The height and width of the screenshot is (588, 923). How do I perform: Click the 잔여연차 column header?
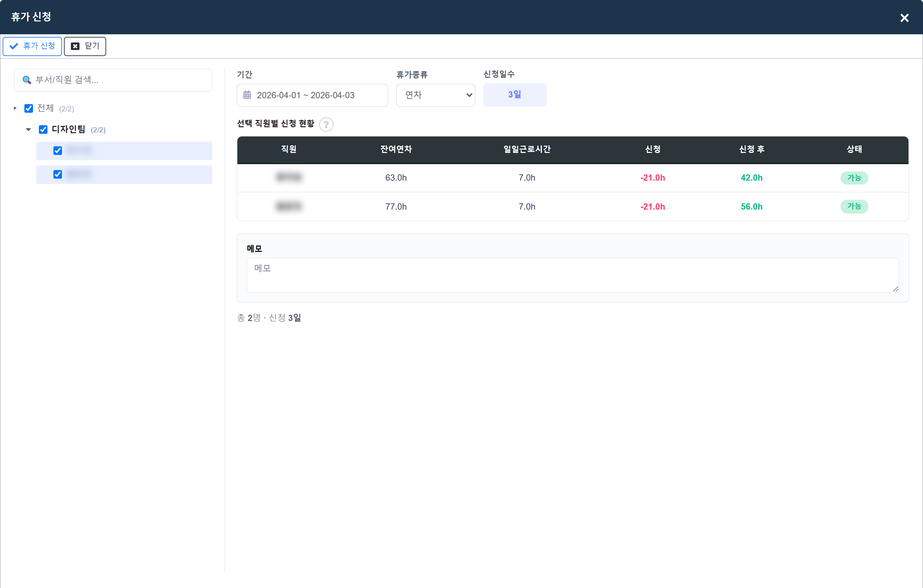pos(396,149)
